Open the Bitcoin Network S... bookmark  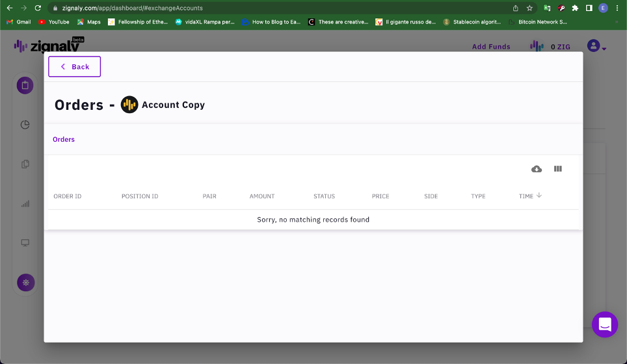(538, 22)
